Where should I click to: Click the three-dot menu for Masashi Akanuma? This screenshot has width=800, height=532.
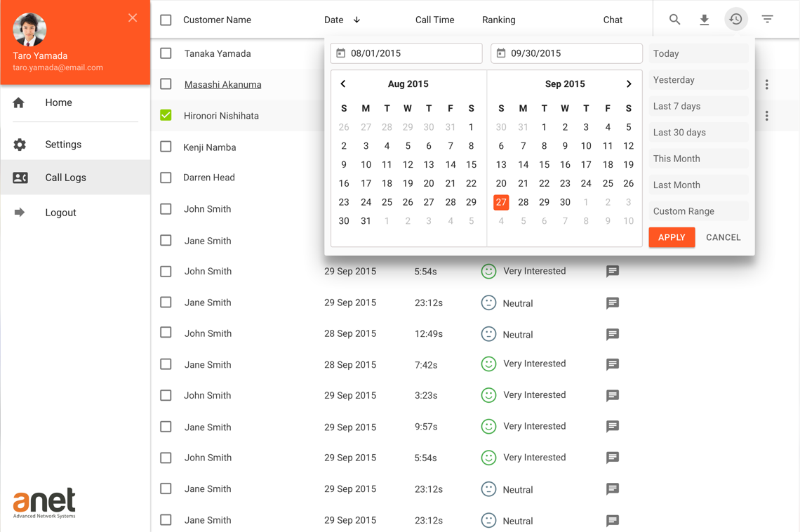(766, 85)
